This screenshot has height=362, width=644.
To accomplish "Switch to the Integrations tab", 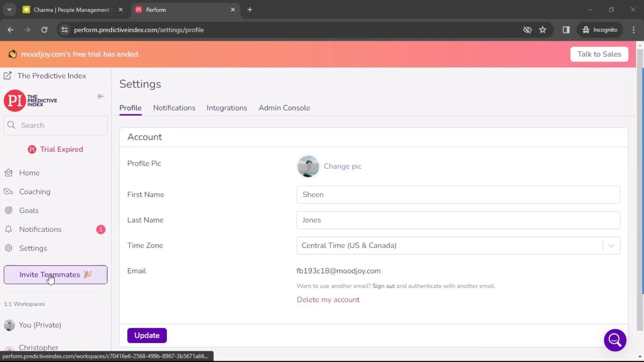I will [x=227, y=108].
